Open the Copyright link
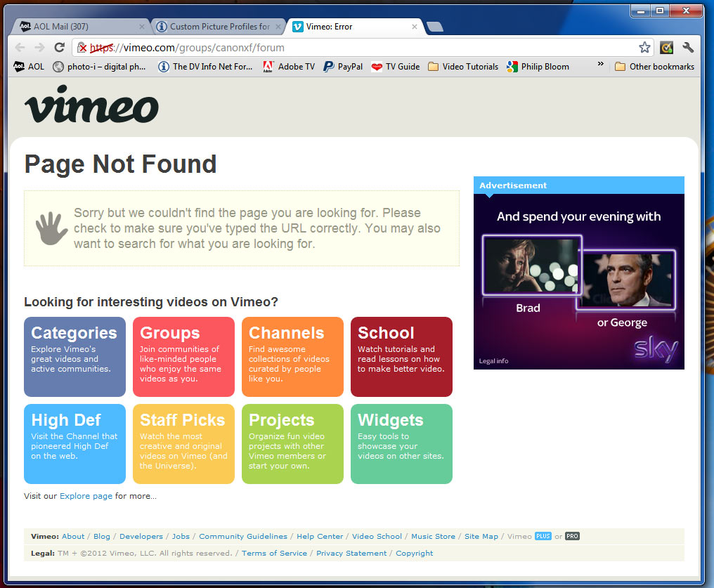The image size is (714, 588). tap(415, 553)
